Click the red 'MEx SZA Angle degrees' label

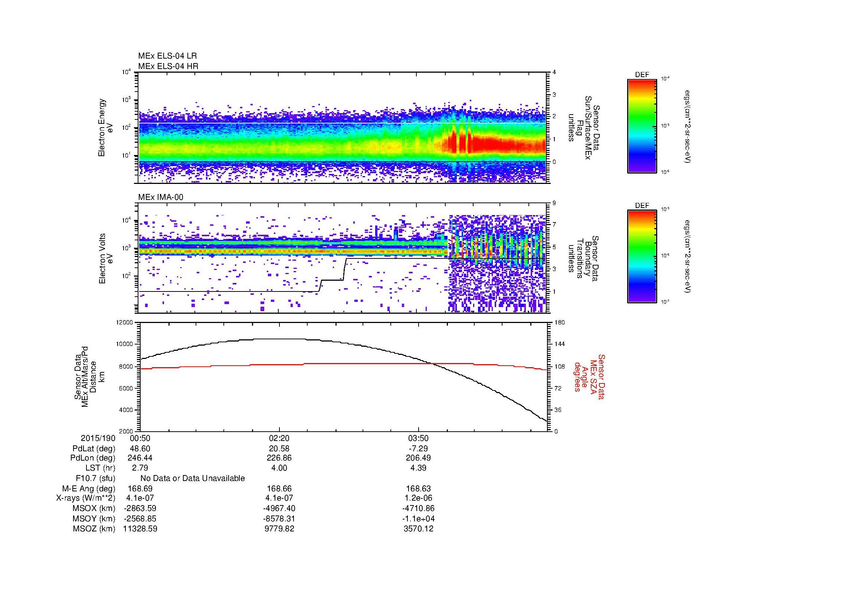589,376
